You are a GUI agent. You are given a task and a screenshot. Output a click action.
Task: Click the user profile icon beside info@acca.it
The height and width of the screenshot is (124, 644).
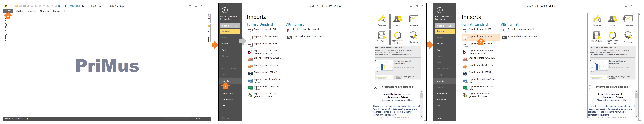83,6
